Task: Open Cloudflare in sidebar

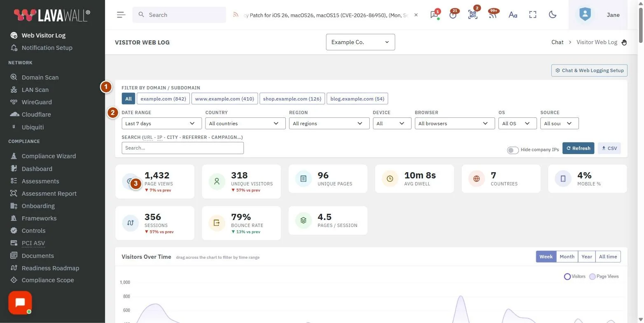Action: tap(30, 115)
